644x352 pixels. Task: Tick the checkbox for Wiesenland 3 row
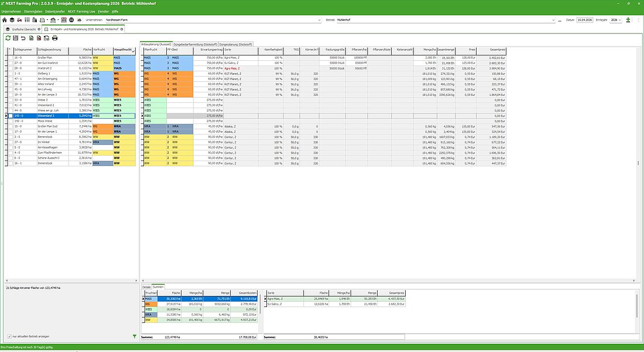(10, 116)
